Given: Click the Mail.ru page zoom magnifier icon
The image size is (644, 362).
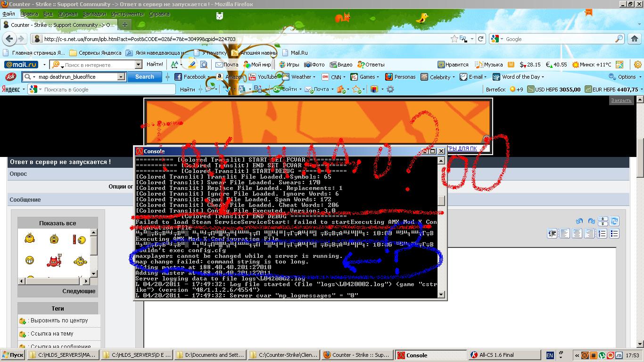Looking at the screenshot, I should click(204, 65).
